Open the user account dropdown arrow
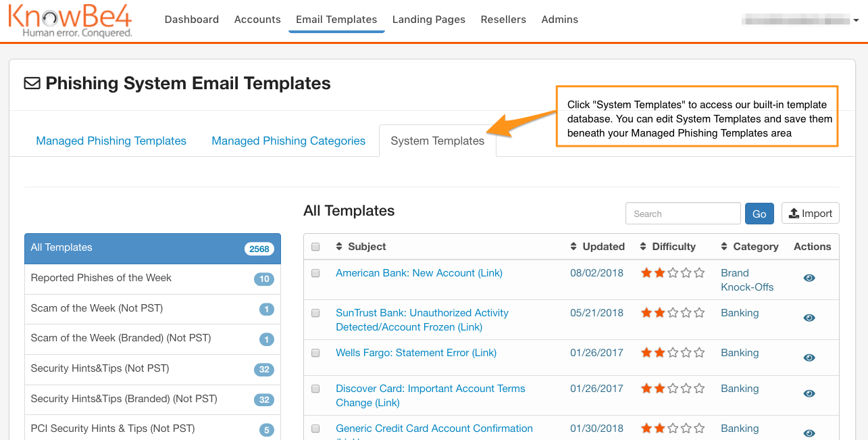The image size is (868, 440). 857,21
